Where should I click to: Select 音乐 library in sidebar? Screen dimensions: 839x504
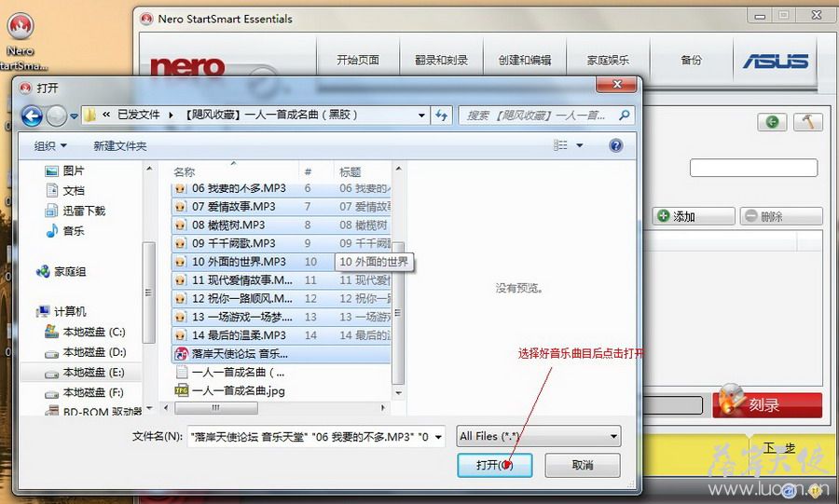(65, 231)
